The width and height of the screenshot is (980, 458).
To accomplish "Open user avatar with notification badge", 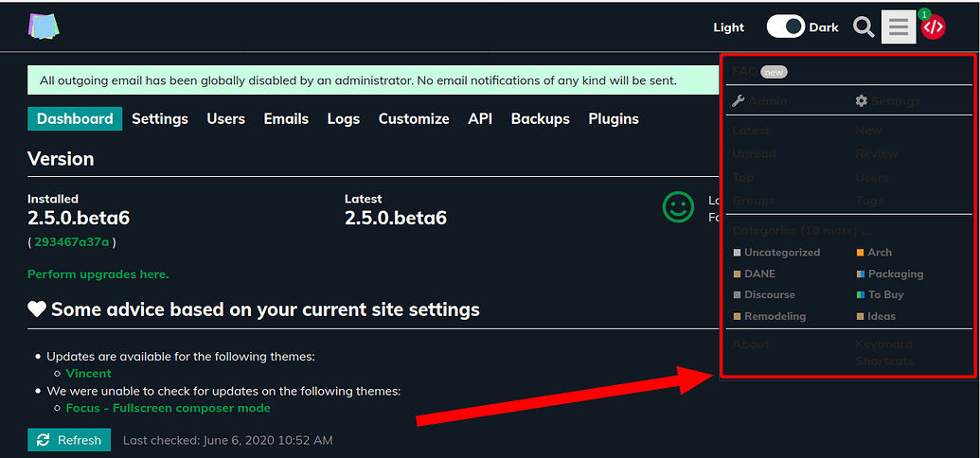I will pyautogui.click(x=933, y=26).
